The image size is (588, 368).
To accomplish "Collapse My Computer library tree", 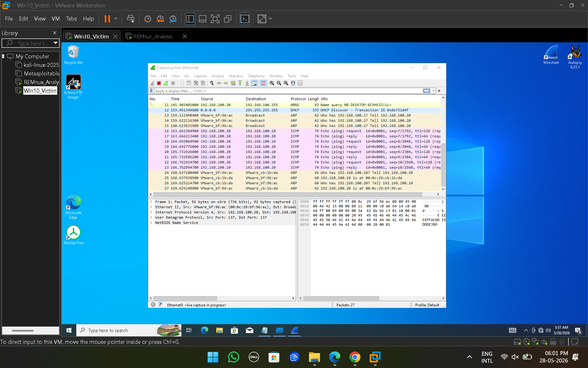I will click(3, 56).
